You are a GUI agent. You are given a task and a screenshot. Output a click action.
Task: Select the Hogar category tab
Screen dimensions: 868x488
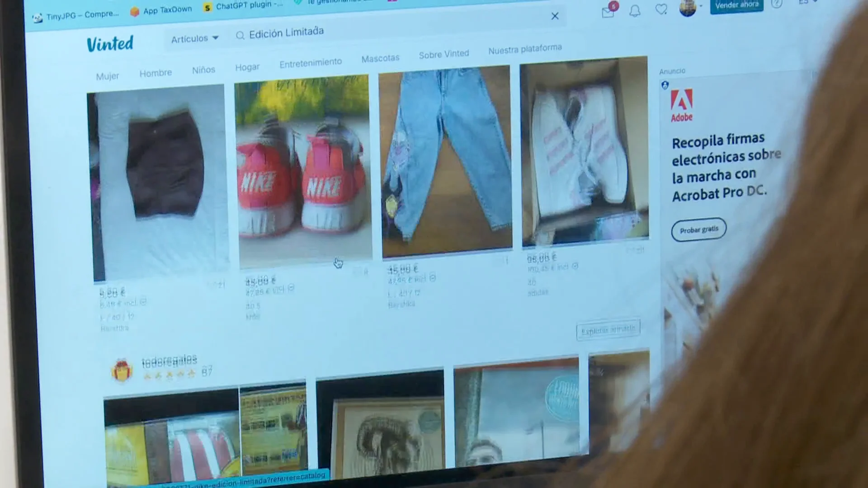tap(247, 67)
